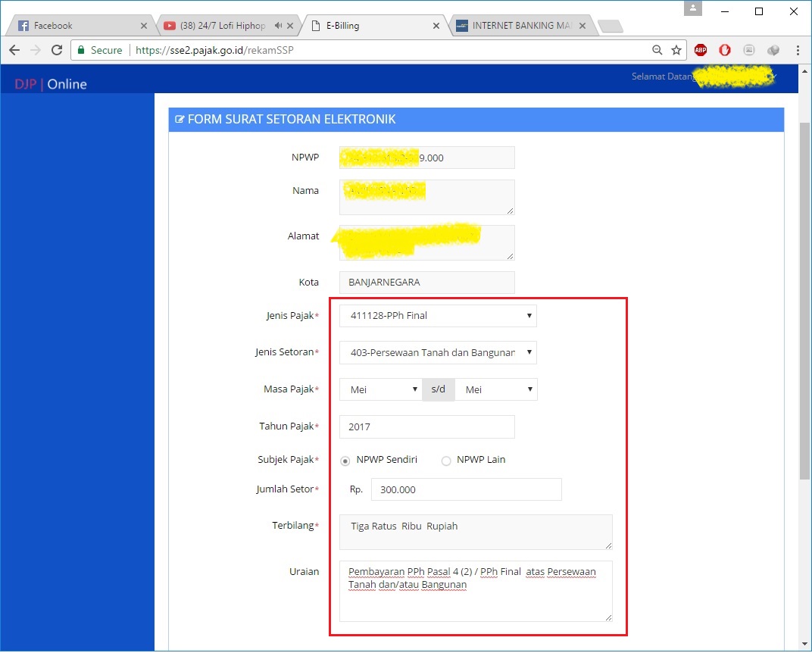Close the Facebook tab

point(144,25)
